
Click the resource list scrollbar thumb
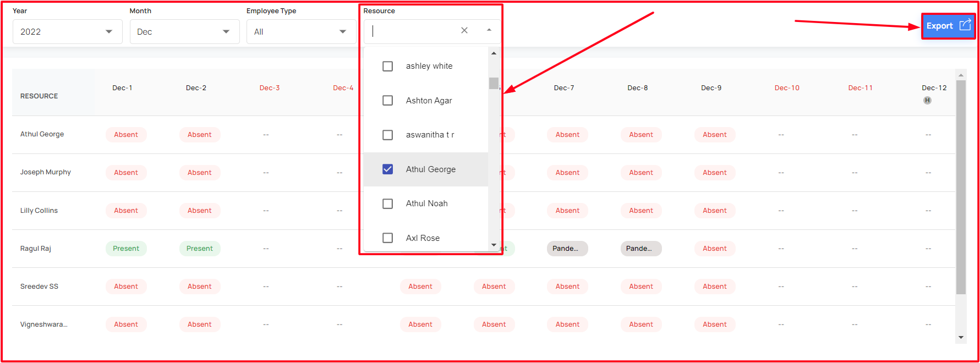point(494,83)
